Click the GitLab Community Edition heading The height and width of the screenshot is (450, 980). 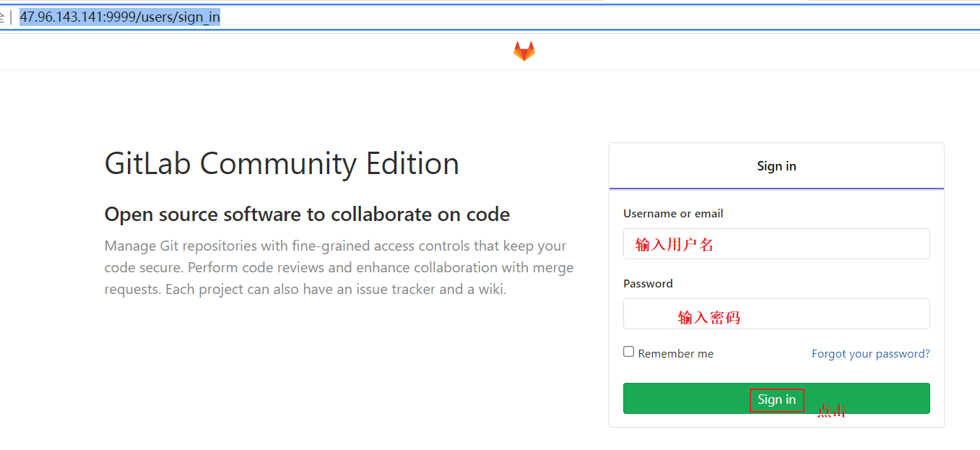point(282,164)
